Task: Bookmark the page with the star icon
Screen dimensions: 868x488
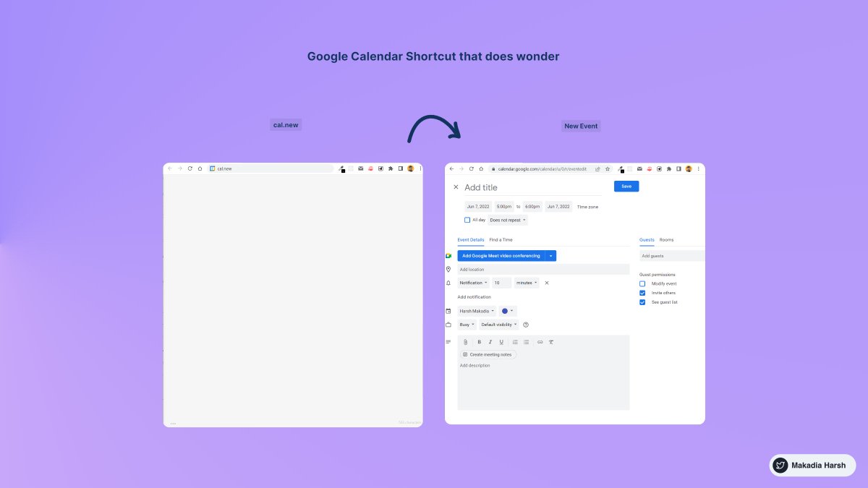Action: click(608, 168)
